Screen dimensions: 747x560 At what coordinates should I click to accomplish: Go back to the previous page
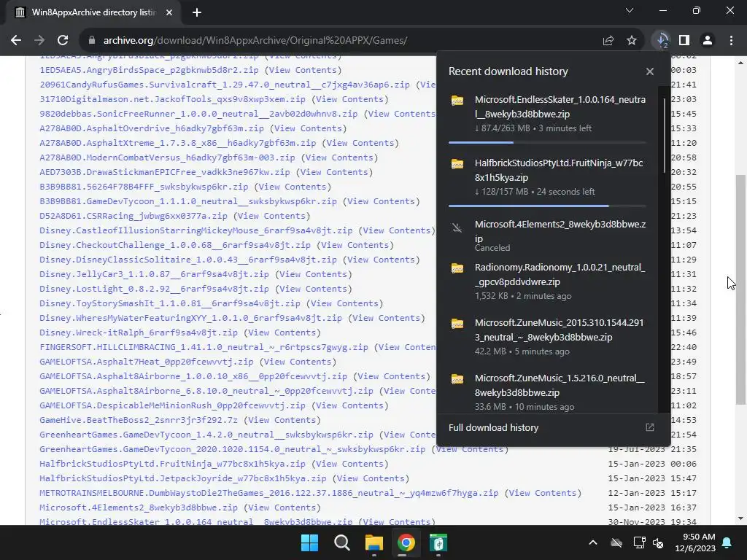[16, 41]
